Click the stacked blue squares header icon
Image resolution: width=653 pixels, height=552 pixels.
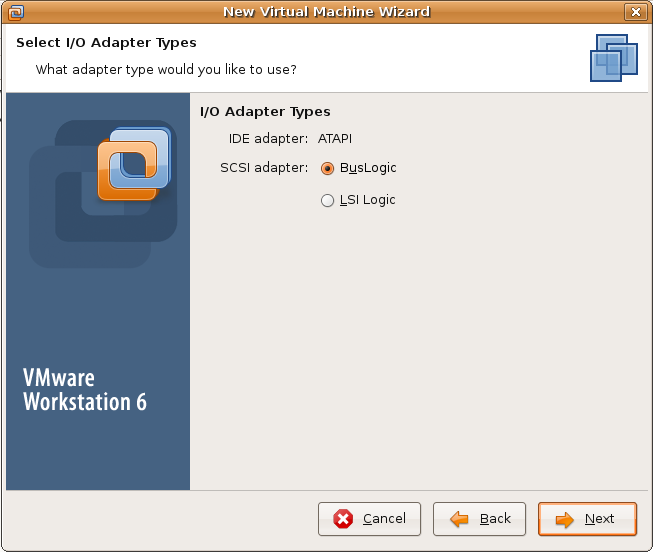click(x=614, y=58)
